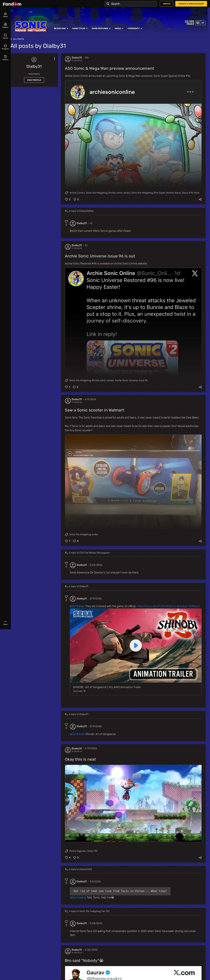210x980 pixels.
Task: Upvote the reply to Pablo222066
Action: [x=66, y=221]
